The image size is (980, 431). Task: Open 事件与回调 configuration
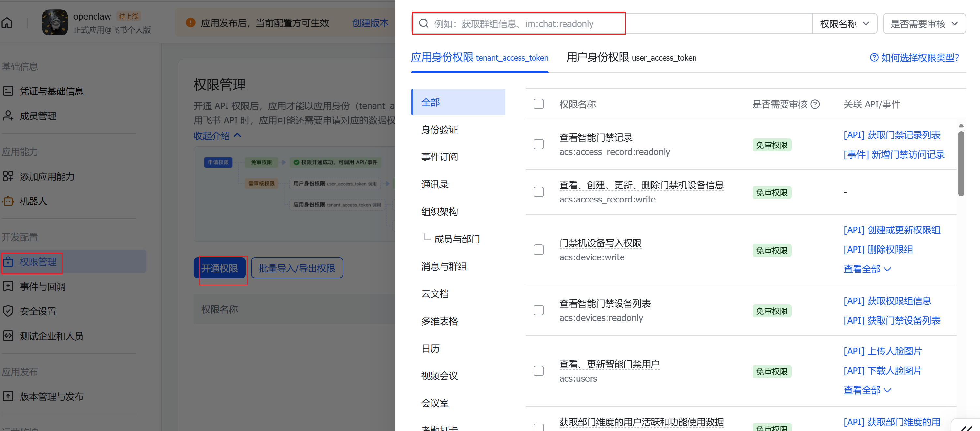pos(42,286)
